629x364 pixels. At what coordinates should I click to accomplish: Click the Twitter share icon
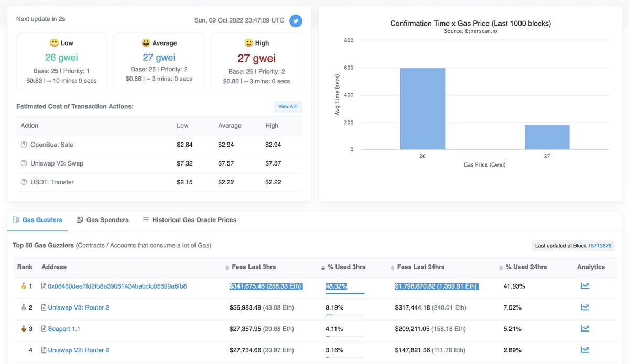(x=296, y=21)
